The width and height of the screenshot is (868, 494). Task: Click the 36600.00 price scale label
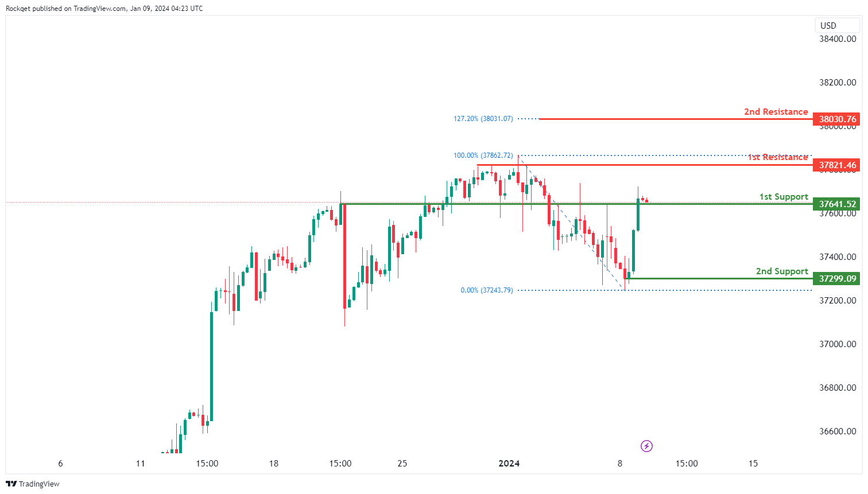(837, 431)
